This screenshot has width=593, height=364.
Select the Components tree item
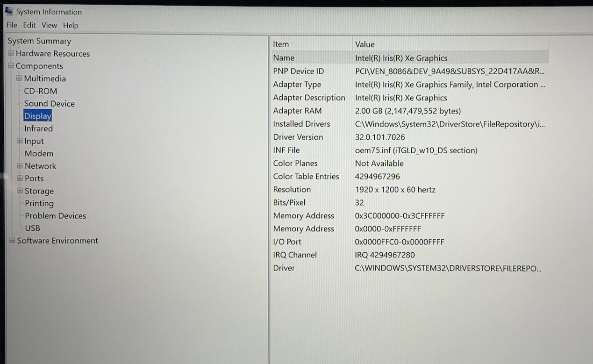coord(39,66)
